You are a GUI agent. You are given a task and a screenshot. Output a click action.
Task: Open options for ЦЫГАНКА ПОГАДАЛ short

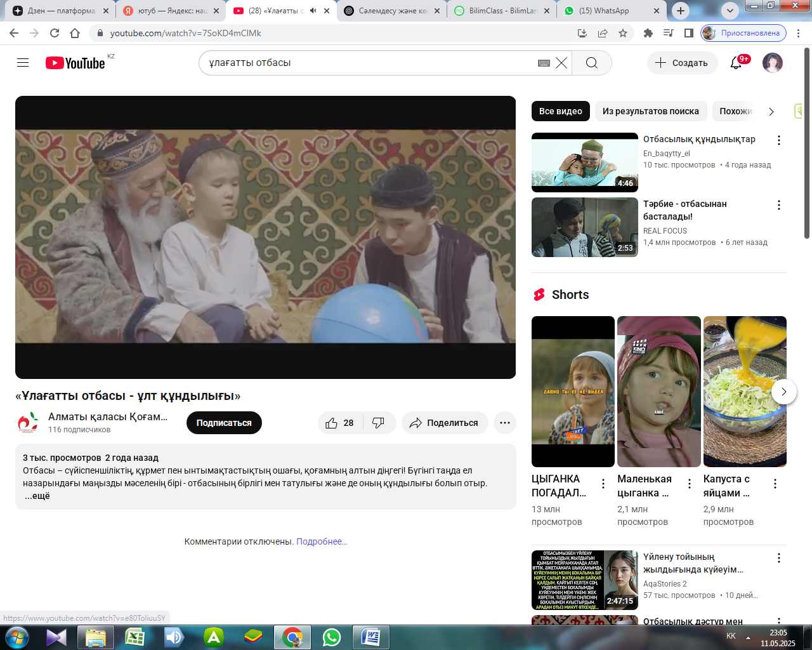(x=603, y=484)
